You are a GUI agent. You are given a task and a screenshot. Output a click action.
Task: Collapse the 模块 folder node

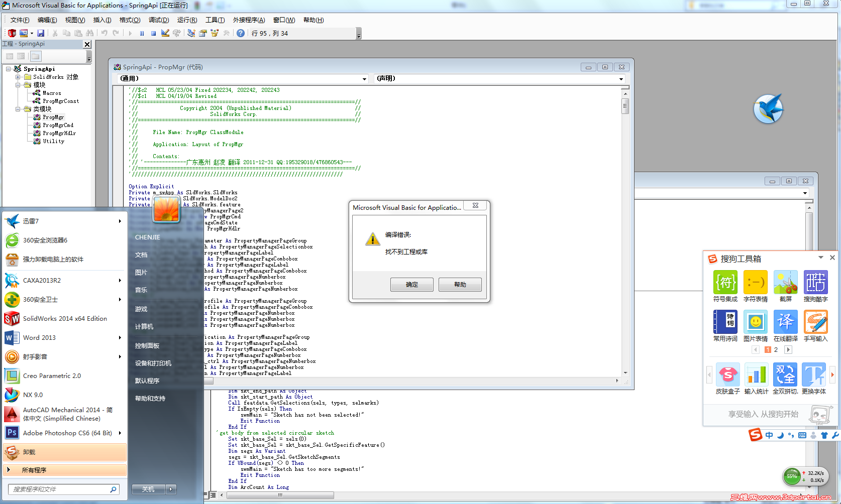[x=18, y=85]
